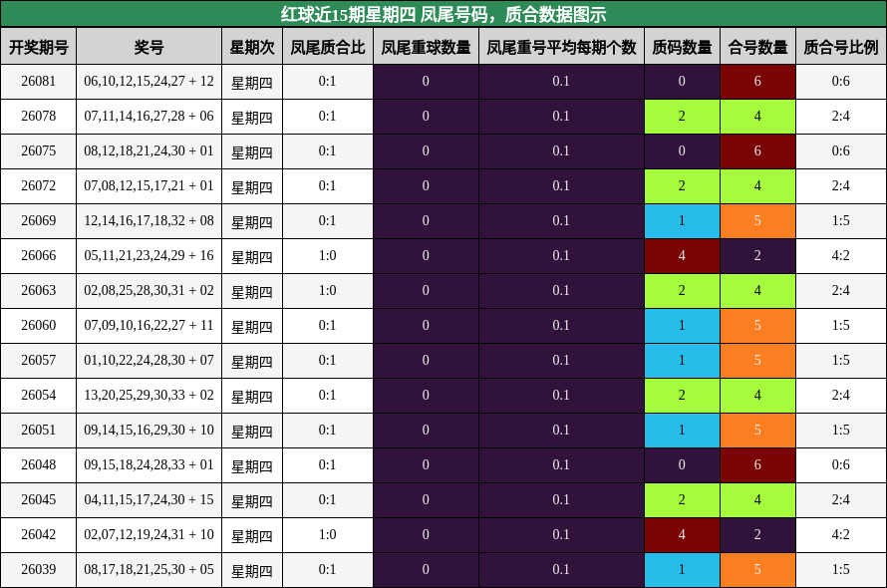887x588 pixels.
Task: Click the 星期次 column header
Action: (x=252, y=47)
